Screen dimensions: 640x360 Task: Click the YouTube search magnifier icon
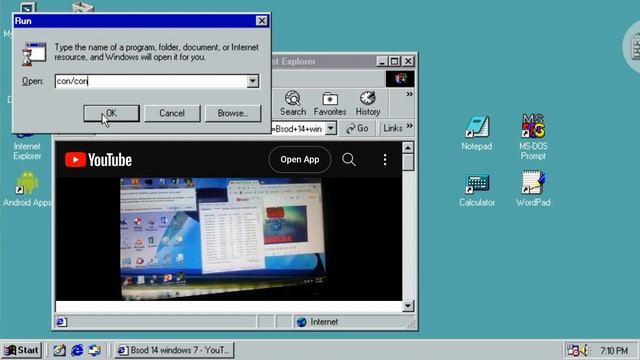click(349, 160)
